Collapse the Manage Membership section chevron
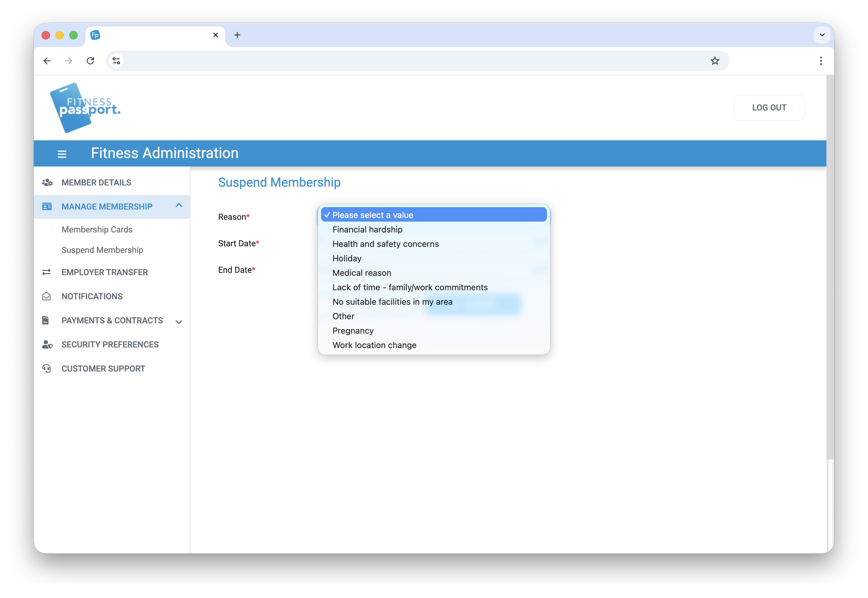The image size is (868, 598). pos(179,205)
